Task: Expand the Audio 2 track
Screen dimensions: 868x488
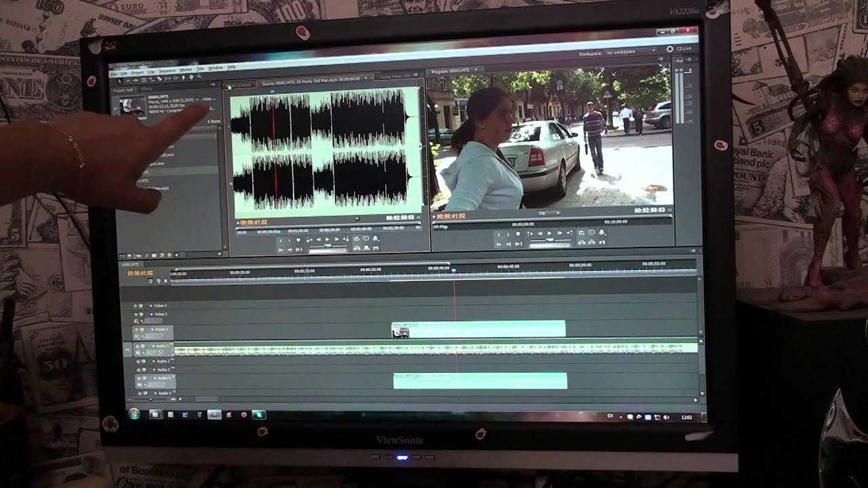Action: coord(154,361)
